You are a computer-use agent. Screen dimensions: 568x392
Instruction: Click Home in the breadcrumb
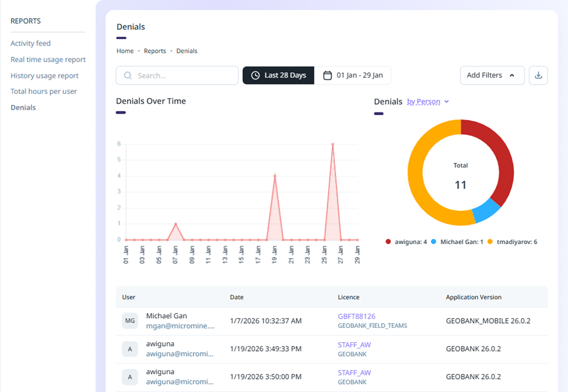[x=125, y=51]
